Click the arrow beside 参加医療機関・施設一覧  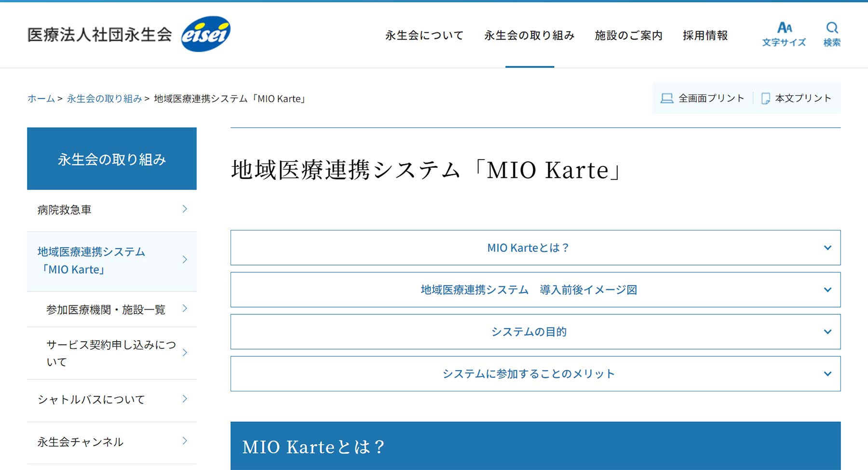coord(185,309)
